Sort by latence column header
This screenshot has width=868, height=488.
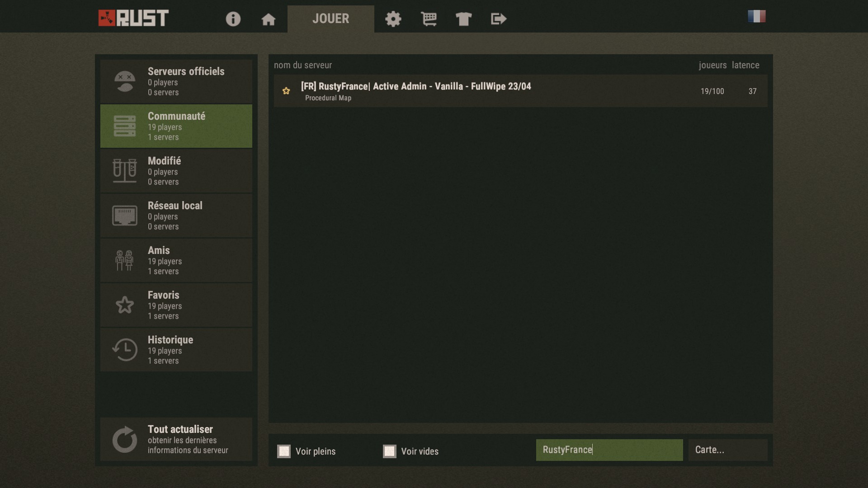click(x=745, y=65)
